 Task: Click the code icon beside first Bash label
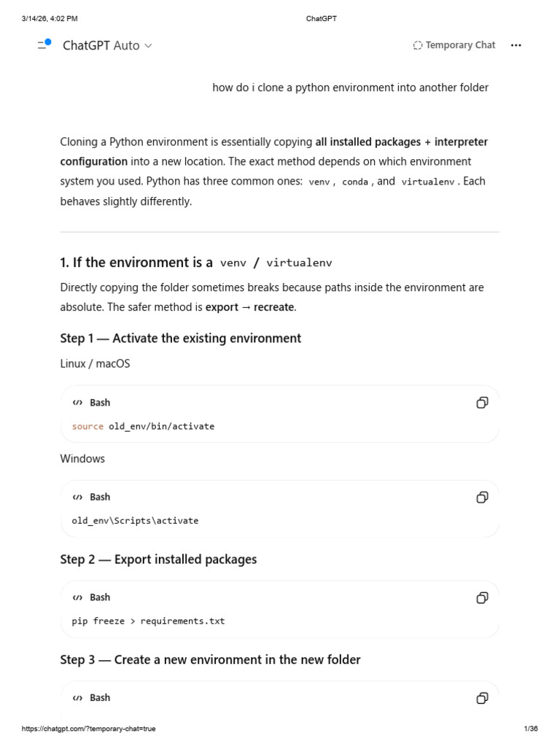(x=77, y=403)
